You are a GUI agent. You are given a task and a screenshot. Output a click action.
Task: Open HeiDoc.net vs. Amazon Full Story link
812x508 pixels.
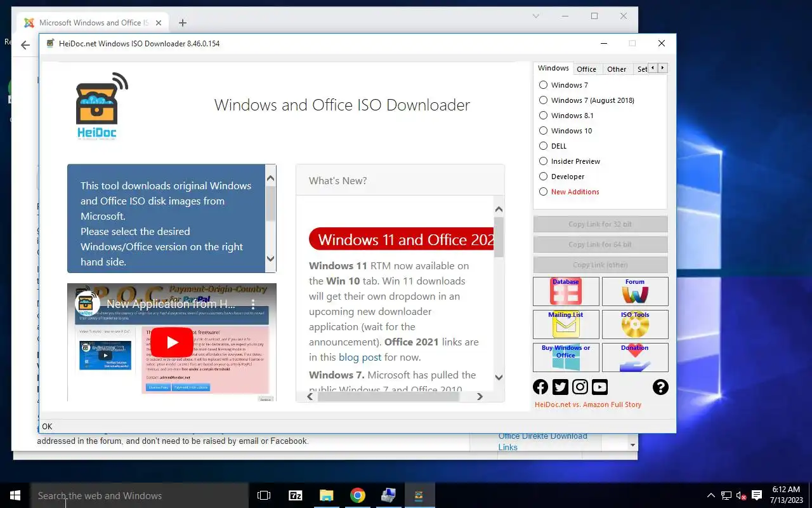pos(588,404)
